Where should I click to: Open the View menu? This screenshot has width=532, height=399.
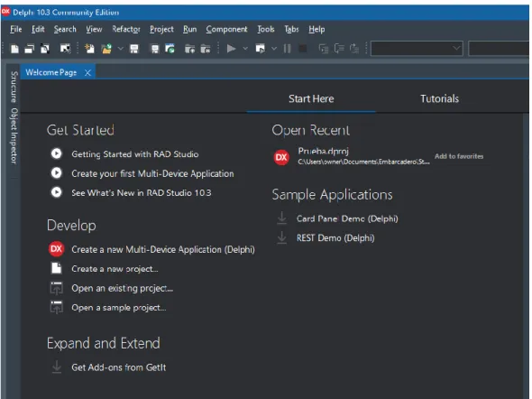coord(94,30)
